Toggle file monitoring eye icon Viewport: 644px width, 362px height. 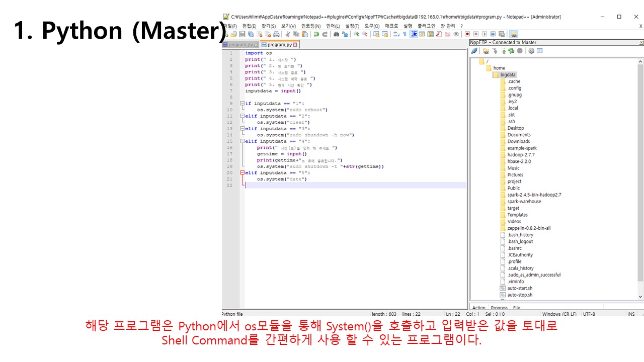tap(456, 34)
